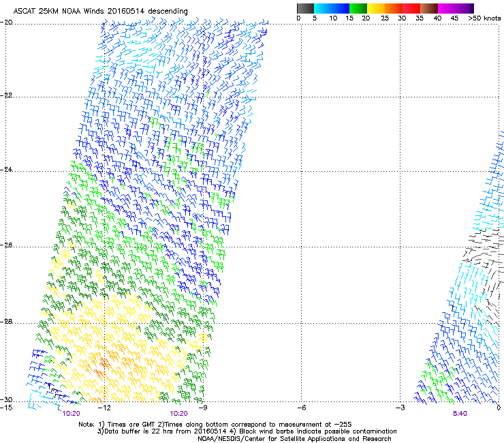This screenshot has height=443, width=504.
Task: Click the '10:20' time label near longitude -9
Action: tap(178, 414)
